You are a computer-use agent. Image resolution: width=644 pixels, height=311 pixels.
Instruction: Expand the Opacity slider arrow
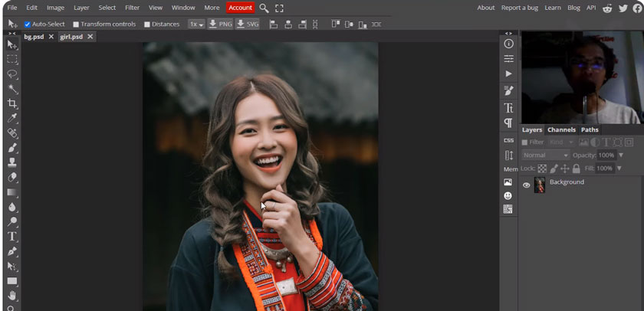pyautogui.click(x=620, y=155)
